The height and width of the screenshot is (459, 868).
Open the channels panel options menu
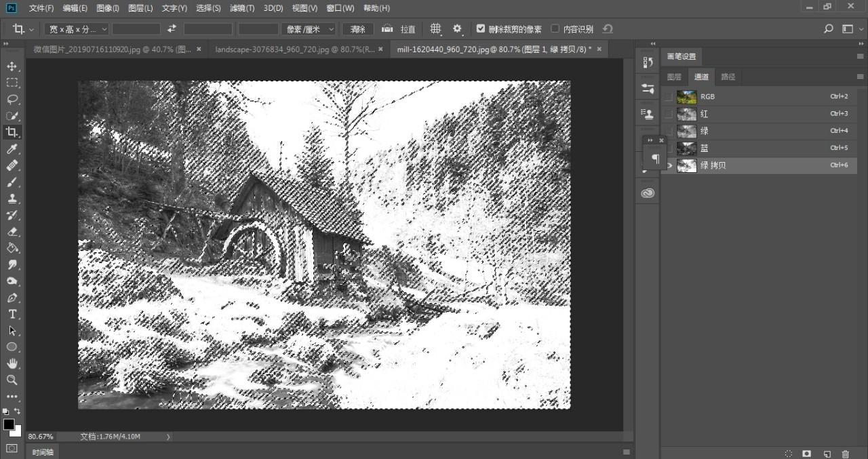click(861, 77)
